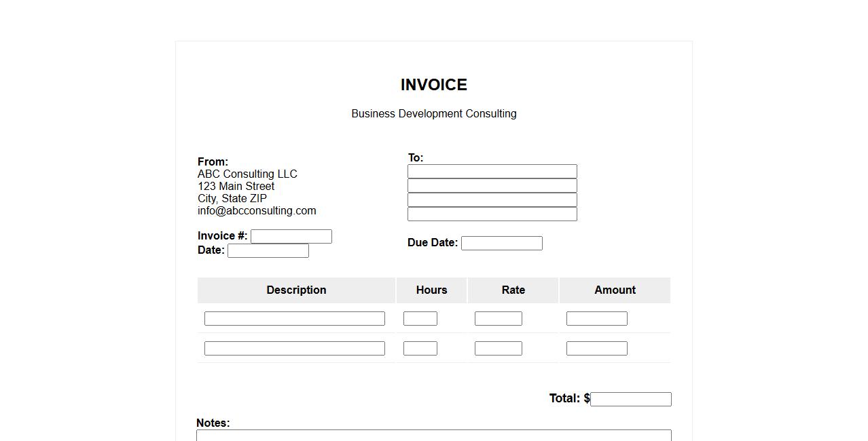Screen dimensions: 868x441
Task: Select the second row Hours box
Action: click(420, 349)
